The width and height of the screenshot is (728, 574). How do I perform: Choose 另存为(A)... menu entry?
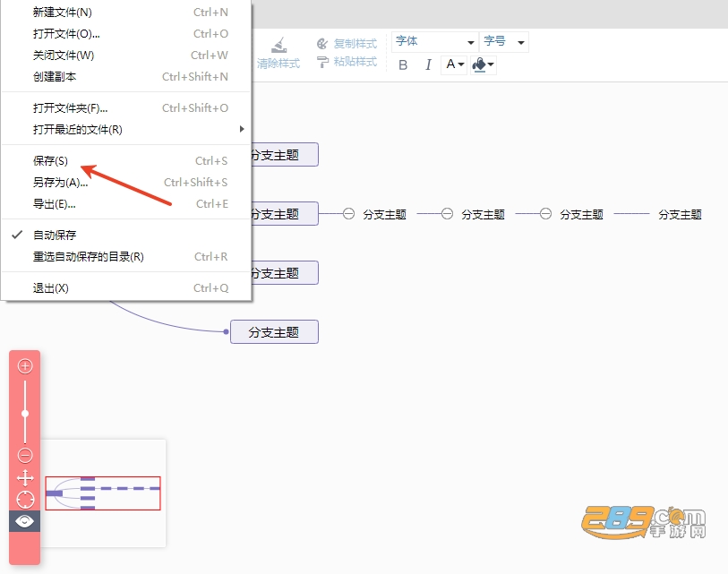pyautogui.click(x=126, y=182)
